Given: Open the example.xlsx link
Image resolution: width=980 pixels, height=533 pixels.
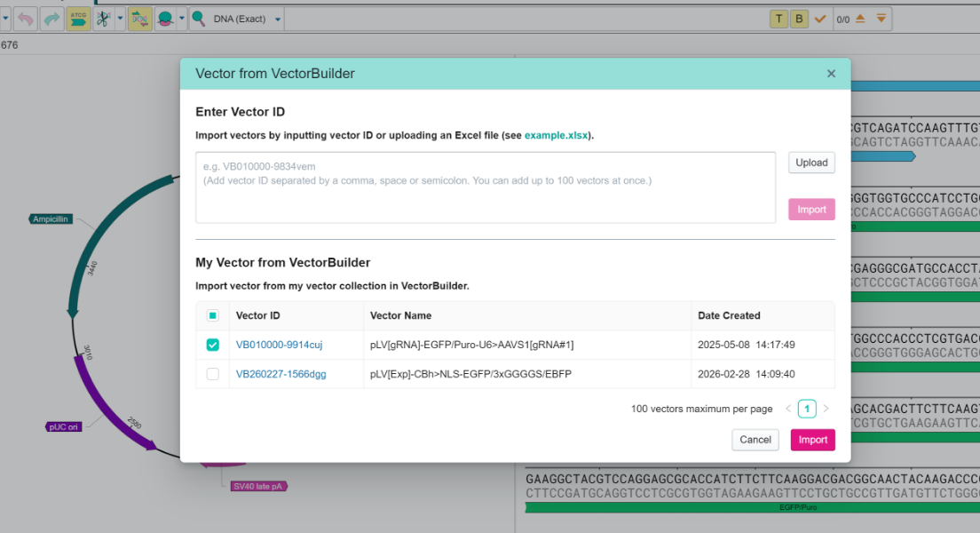Looking at the screenshot, I should pyautogui.click(x=556, y=135).
